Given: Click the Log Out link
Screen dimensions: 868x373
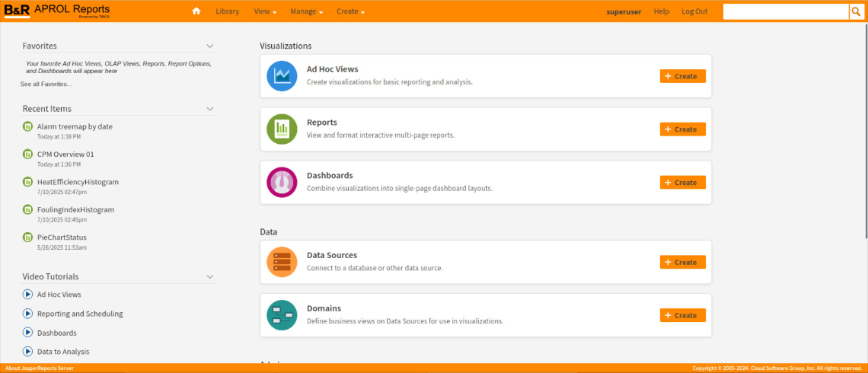Looking at the screenshot, I should pyautogui.click(x=694, y=11).
